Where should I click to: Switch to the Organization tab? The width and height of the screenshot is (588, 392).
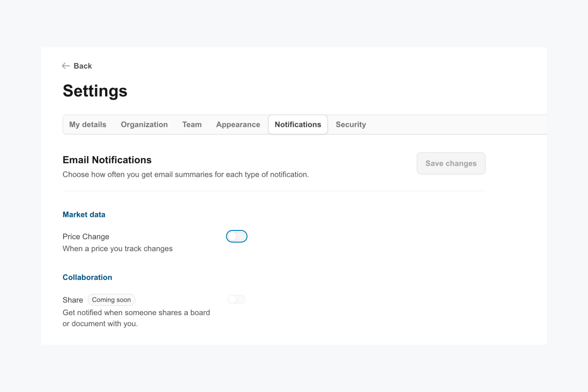144,125
